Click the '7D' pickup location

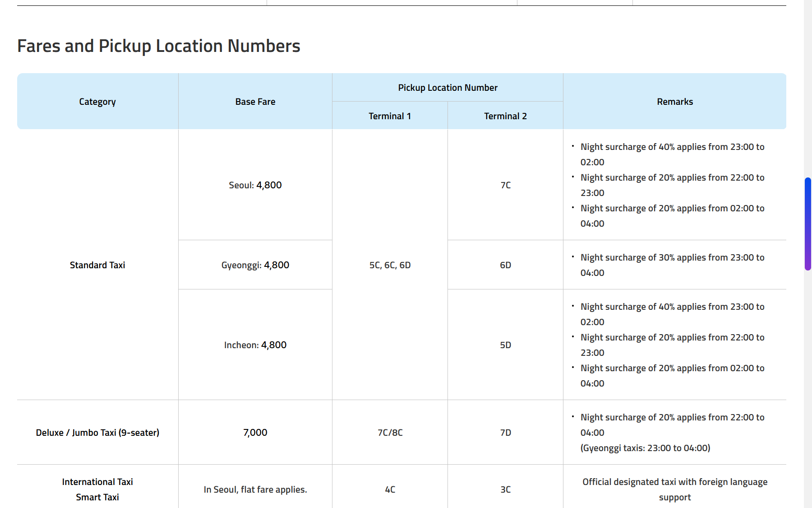[506, 433]
